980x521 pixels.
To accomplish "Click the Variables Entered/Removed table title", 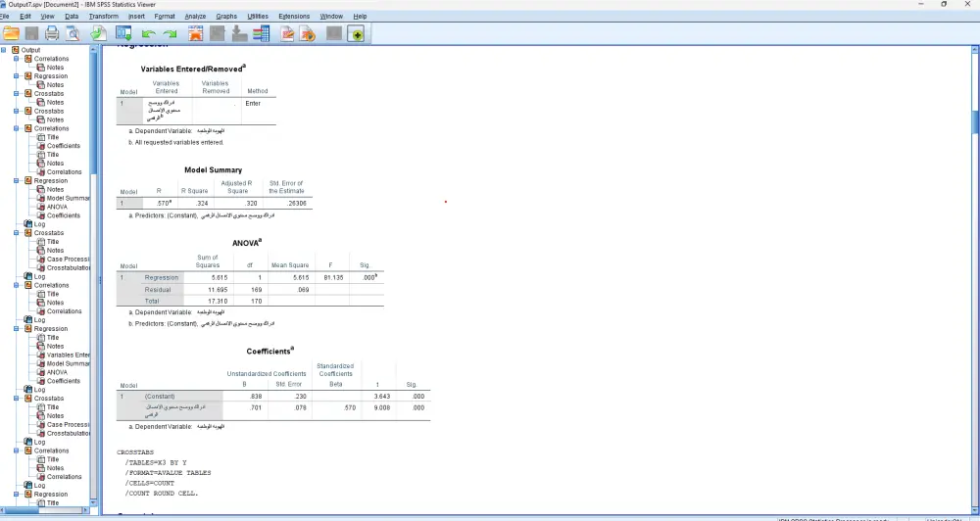I will pyautogui.click(x=193, y=69).
